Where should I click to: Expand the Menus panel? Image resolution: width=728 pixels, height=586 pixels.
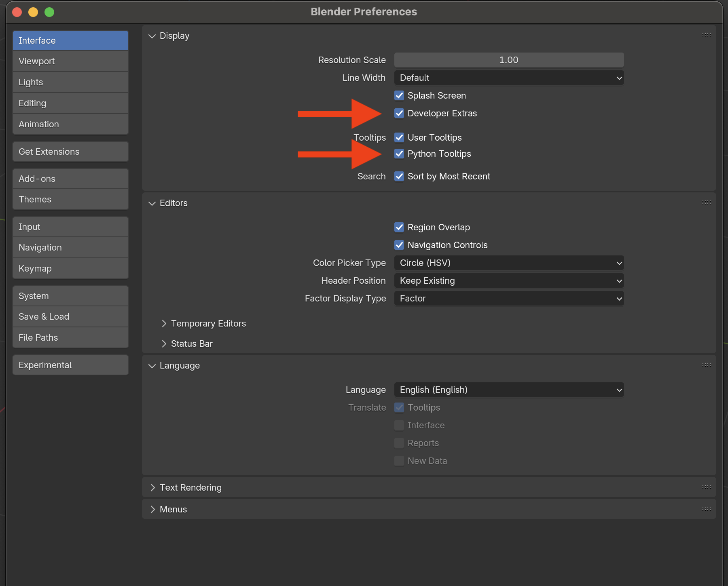click(x=152, y=509)
